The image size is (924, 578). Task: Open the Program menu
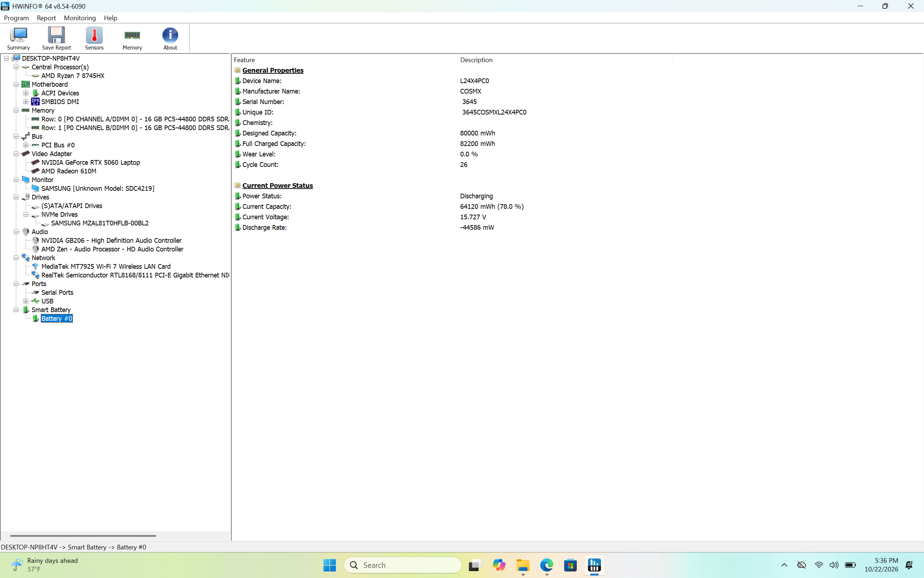(x=16, y=18)
